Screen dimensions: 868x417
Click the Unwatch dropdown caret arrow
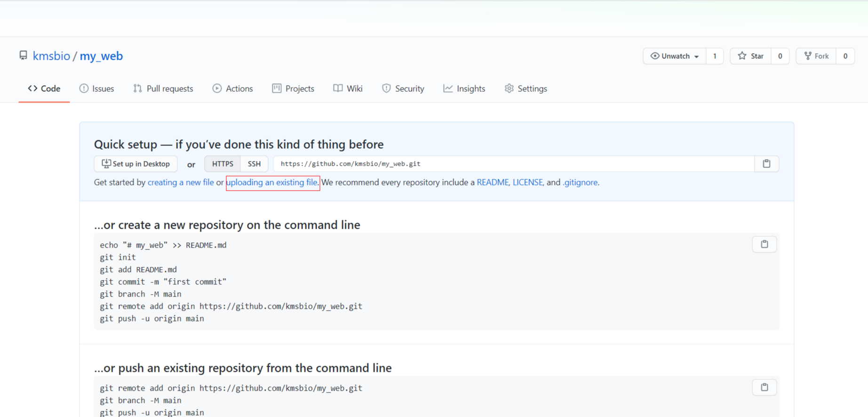pos(696,56)
